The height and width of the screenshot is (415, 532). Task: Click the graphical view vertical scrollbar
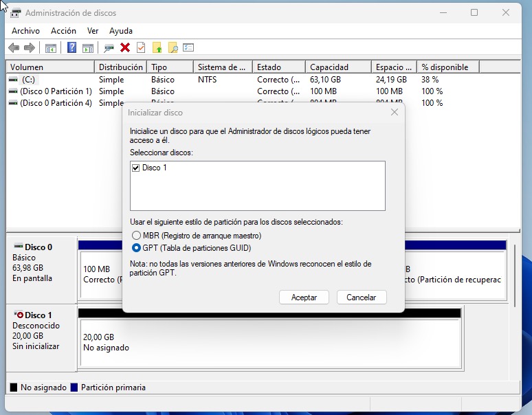[x=515, y=276]
